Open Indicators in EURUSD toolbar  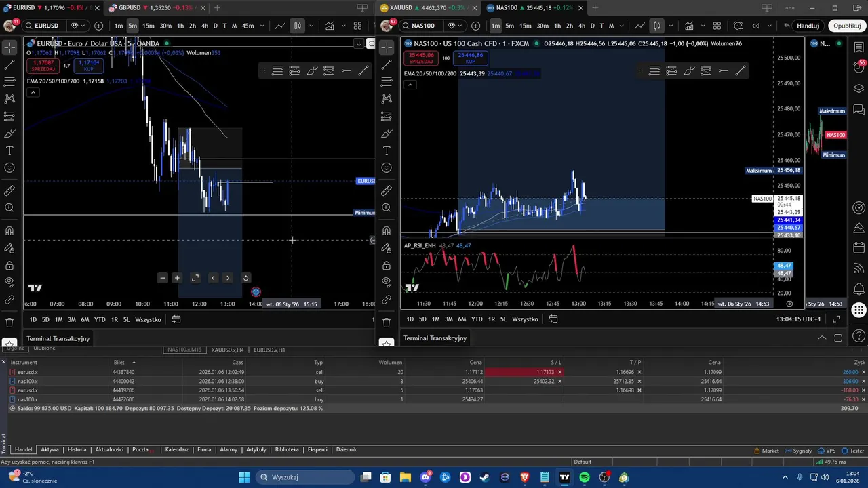pyautogui.click(x=330, y=26)
